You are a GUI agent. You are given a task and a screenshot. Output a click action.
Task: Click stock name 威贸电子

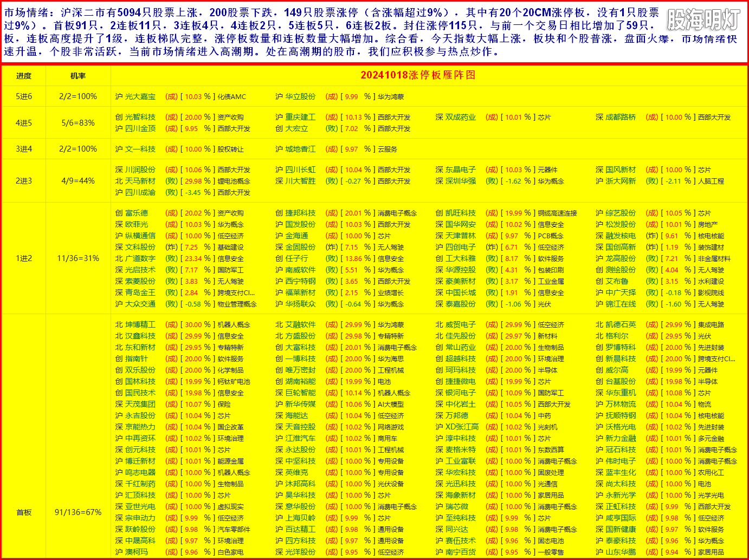click(461, 324)
